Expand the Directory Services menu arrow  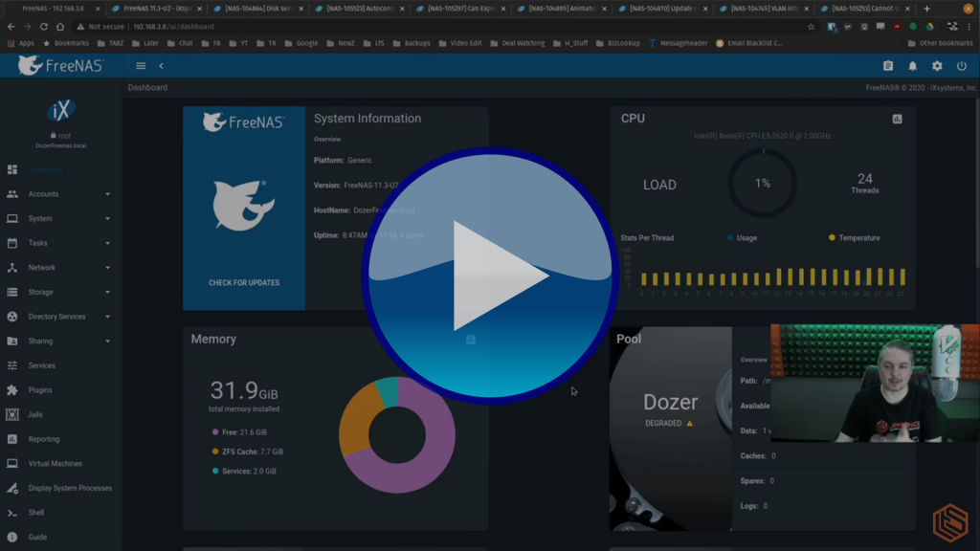[x=107, y=317]
